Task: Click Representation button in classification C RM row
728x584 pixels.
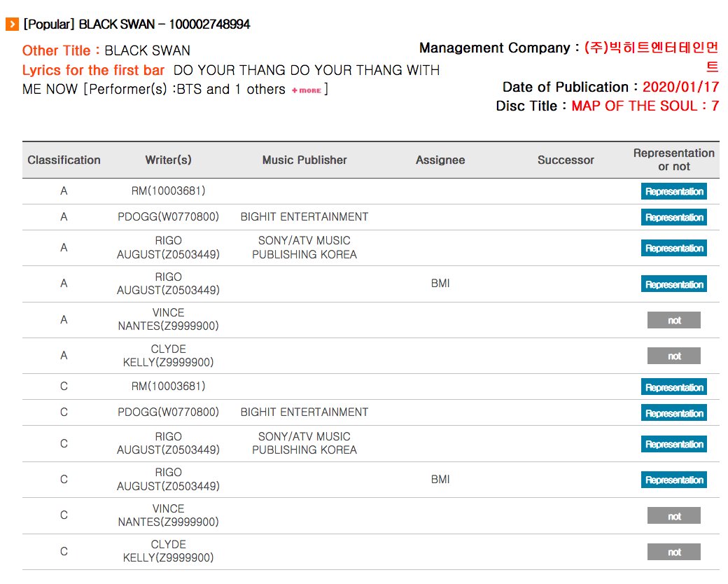Action: click(x=673, y=387)
